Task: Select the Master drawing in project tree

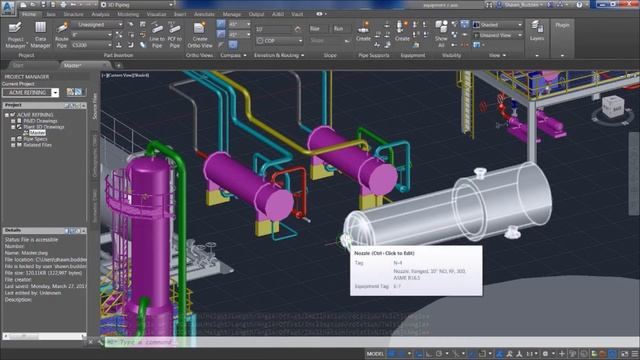Action: (37, 133)
